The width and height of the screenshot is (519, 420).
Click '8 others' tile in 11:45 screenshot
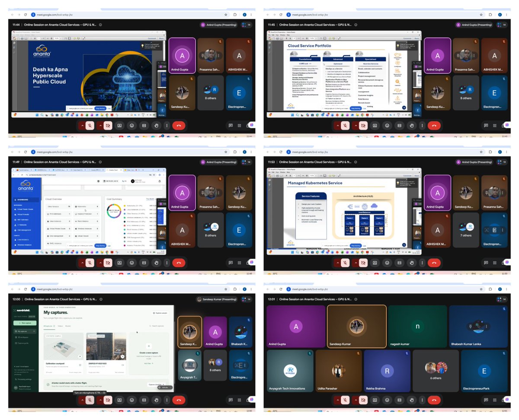point(466,92)
